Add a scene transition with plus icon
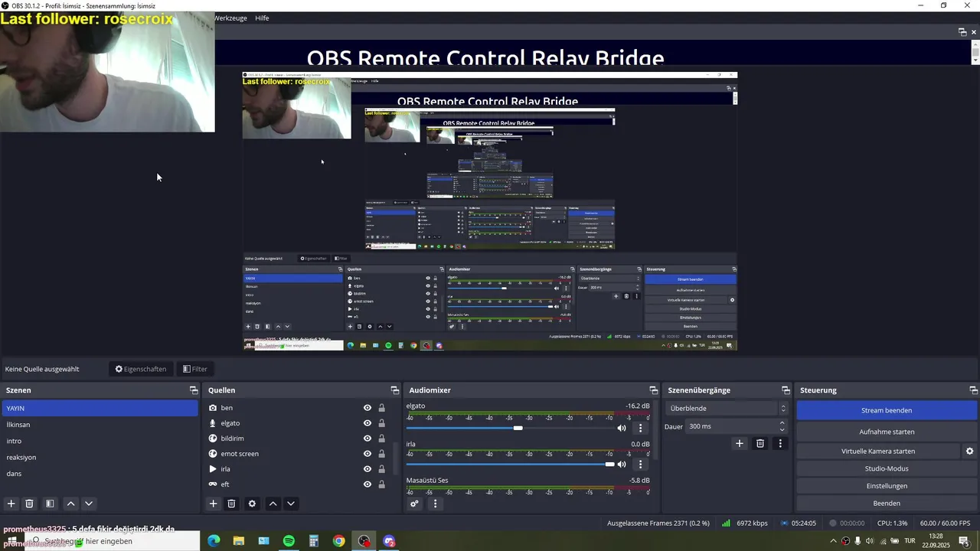This screenshot has height=551, width=980. coord(740,443)
